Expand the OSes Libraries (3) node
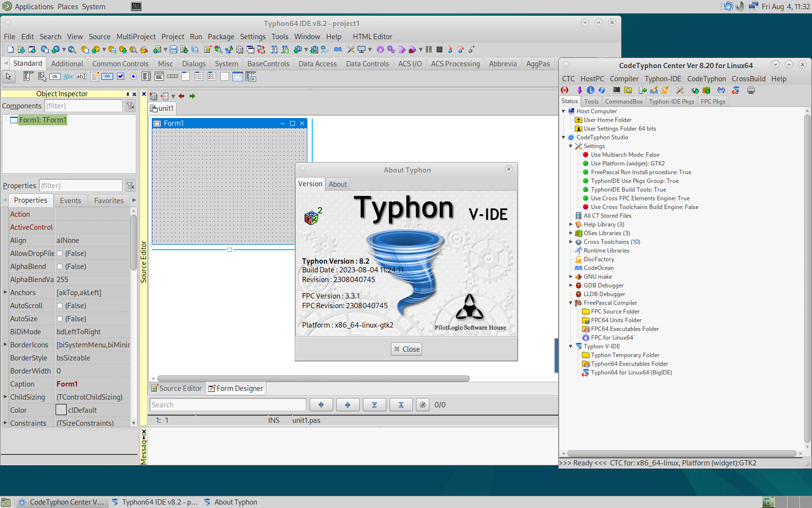 (571, 233)
